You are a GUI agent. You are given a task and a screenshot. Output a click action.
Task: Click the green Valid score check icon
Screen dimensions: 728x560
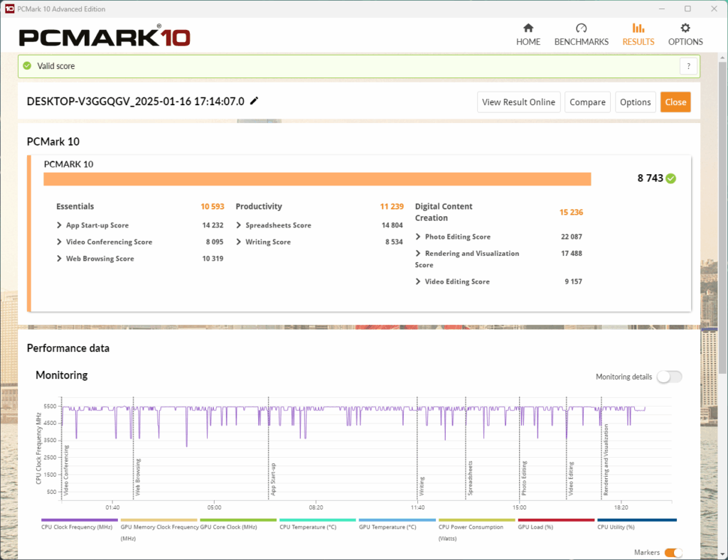28,66
